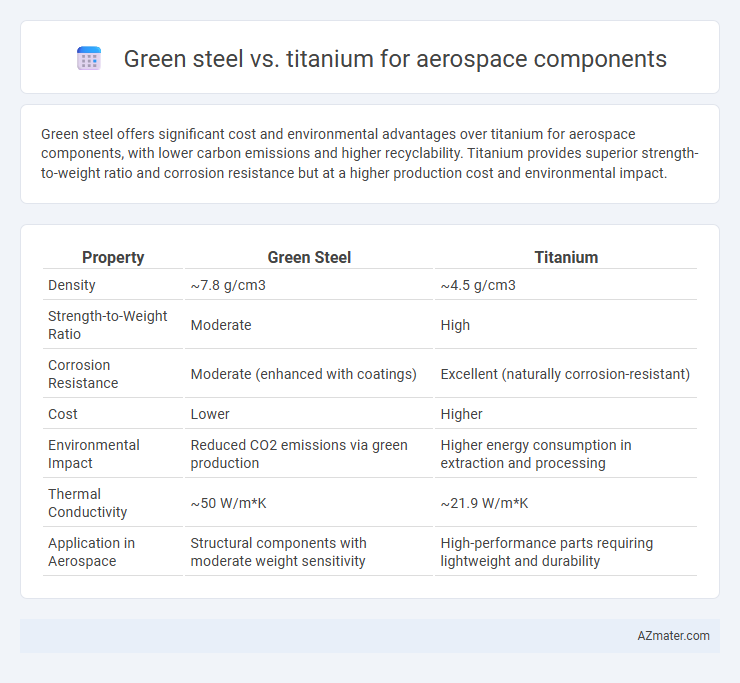This screenshot has width=740, height=683.
Task: Select the 'Strength-to-Weight Ratio' row label
Action: click(x=107, y=325)
